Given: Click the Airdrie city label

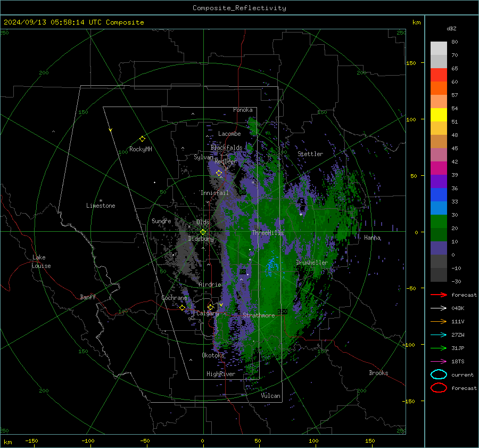Looking at the screenshot, I should [x=210, y=284].
